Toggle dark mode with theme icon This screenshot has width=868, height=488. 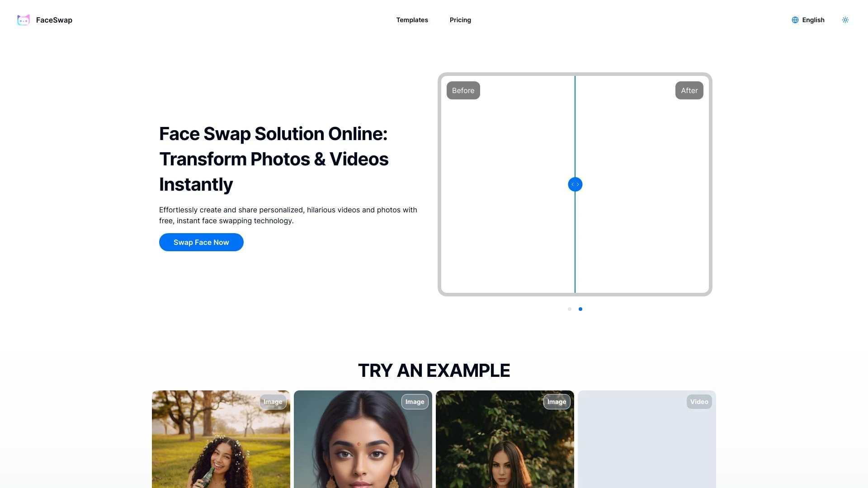click(x=845, y=20)
